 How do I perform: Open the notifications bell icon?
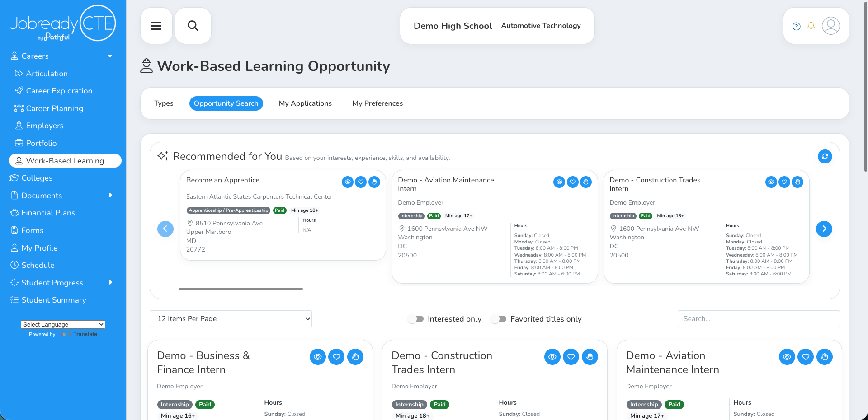[811, 26]
